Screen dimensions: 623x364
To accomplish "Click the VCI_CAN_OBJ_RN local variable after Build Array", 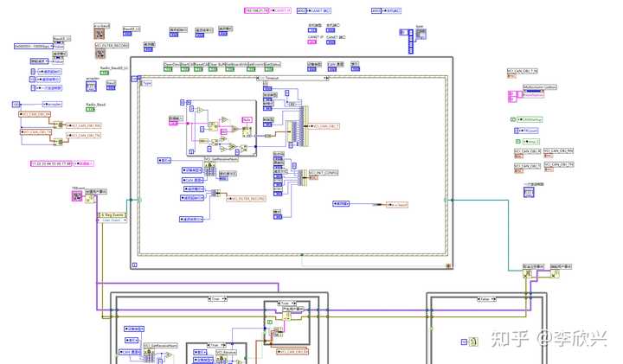I will pos(83,125).
